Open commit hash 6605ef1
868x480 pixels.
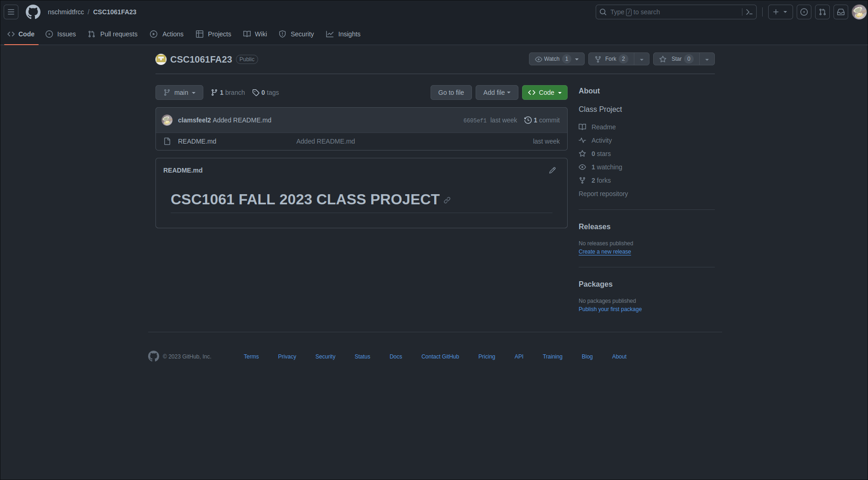pyautogui.click(x=475, y=121)
